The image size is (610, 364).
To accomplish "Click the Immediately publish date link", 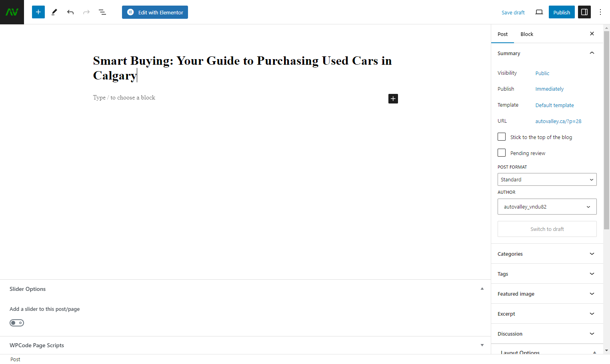I will (x=550, y=89).
